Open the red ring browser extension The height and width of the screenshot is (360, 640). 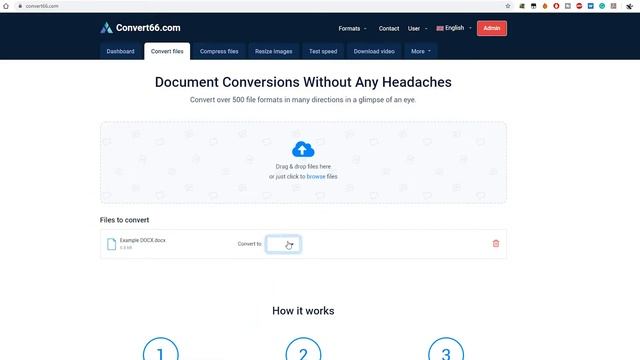pos(556,6)
